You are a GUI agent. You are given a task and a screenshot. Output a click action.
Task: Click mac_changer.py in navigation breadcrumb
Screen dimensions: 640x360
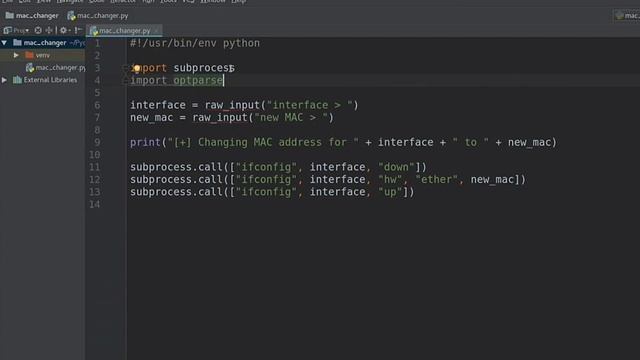click(x=98, y=16)
